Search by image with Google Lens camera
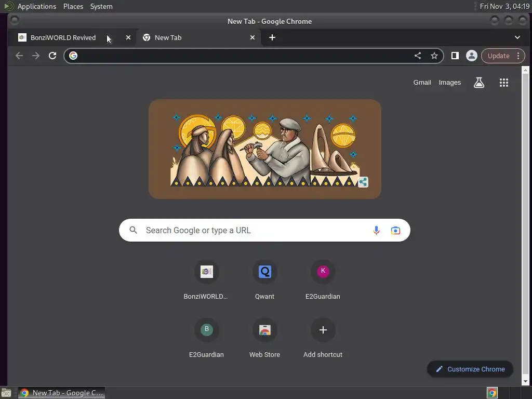The image size is (532, 399). point(395,230)
